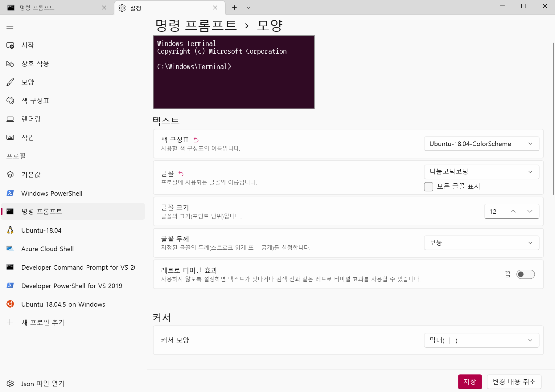Viewport: 555px width, 392px height.
Task: Open the 상호 작용 settings page
Action: coord(73,64)
